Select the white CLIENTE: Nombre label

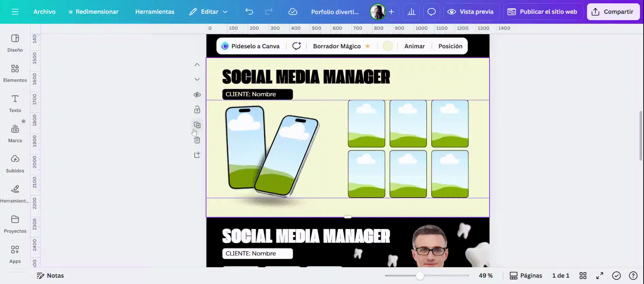tap(258, 253)
